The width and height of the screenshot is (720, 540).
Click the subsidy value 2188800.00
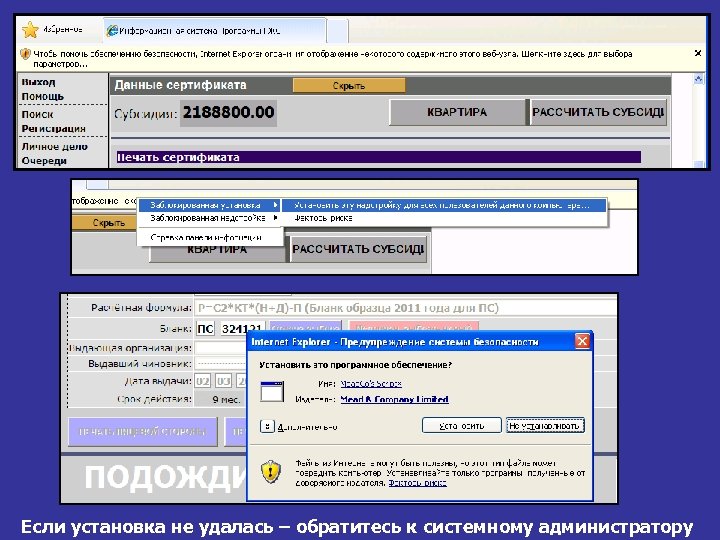click(x=228, y=112)
